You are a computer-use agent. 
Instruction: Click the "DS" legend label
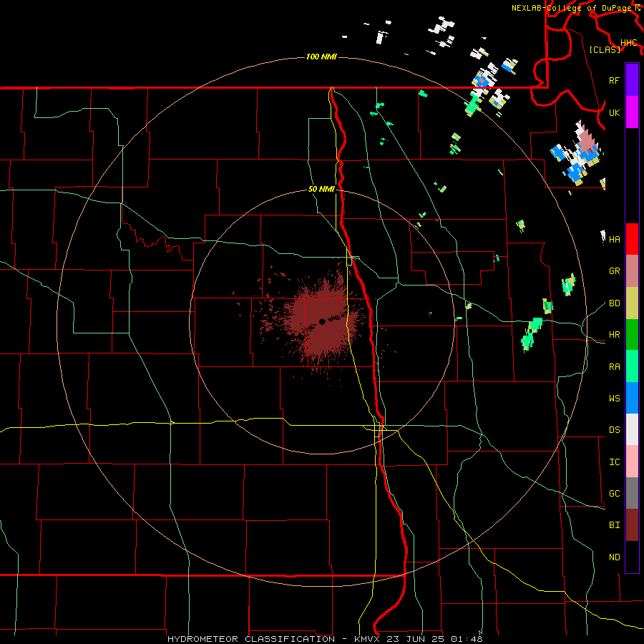[614, 430]
